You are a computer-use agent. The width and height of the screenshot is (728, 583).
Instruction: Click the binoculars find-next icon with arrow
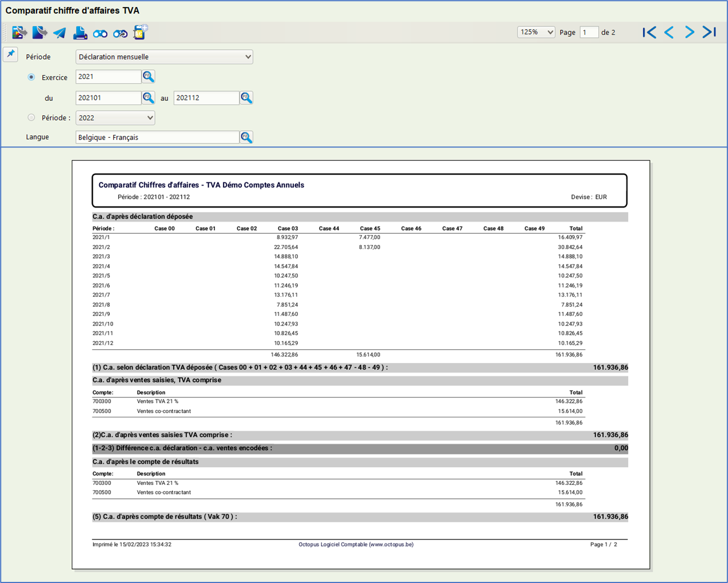pos(120,33)
